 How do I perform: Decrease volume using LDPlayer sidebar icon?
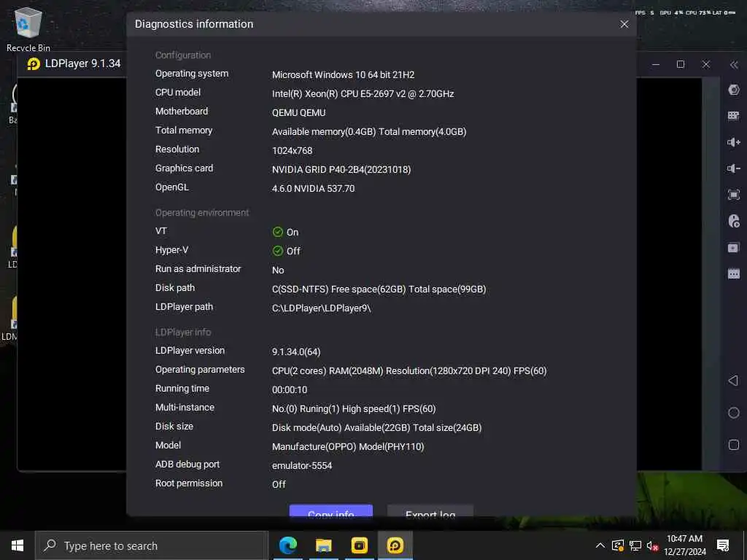pyautogui.click(x=734, y=168)
